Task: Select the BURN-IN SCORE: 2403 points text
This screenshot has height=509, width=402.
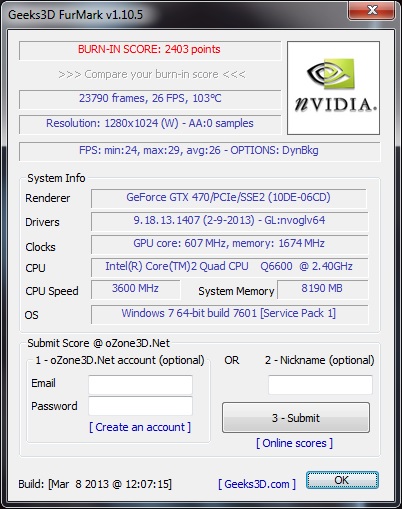Action: (x=149, y=49)
